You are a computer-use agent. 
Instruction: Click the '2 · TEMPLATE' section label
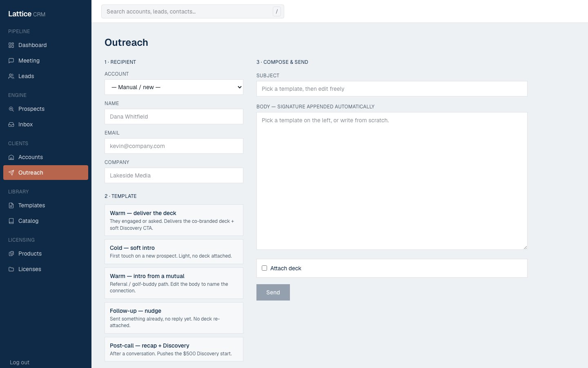click(x=120, y=196)
